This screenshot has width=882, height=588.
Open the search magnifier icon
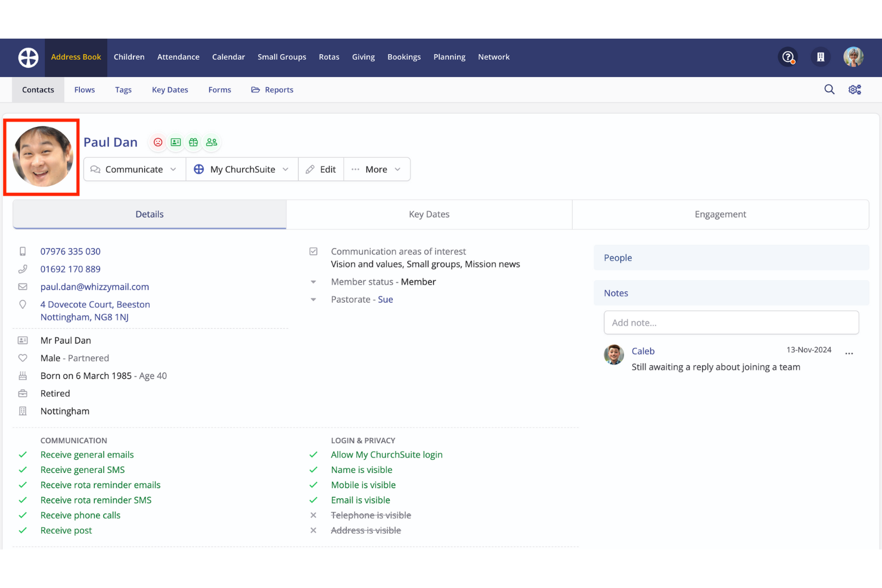829,89
